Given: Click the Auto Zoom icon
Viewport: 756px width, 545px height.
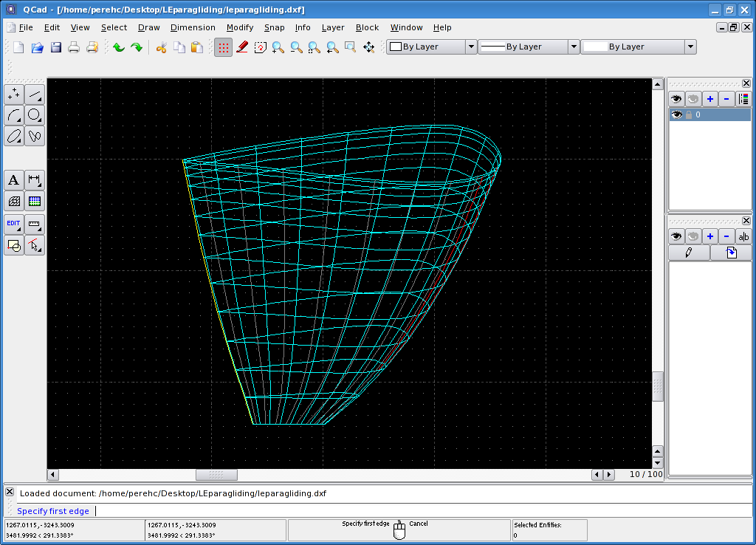Looking at the screenshot, I should tap(315, 47).
